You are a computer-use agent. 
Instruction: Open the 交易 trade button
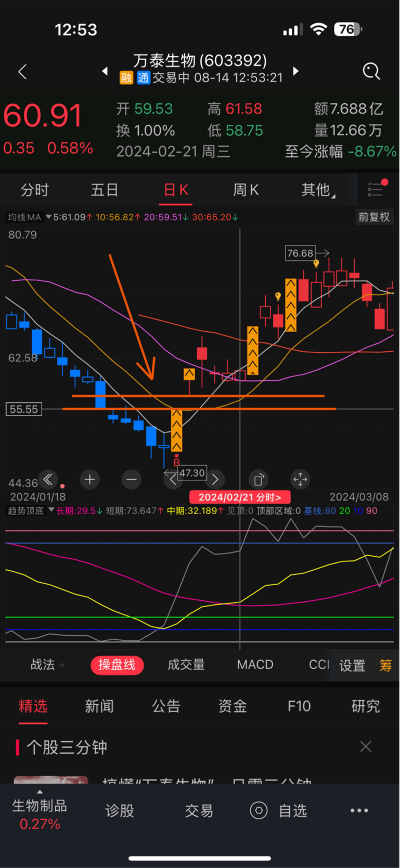coord(199,811)
